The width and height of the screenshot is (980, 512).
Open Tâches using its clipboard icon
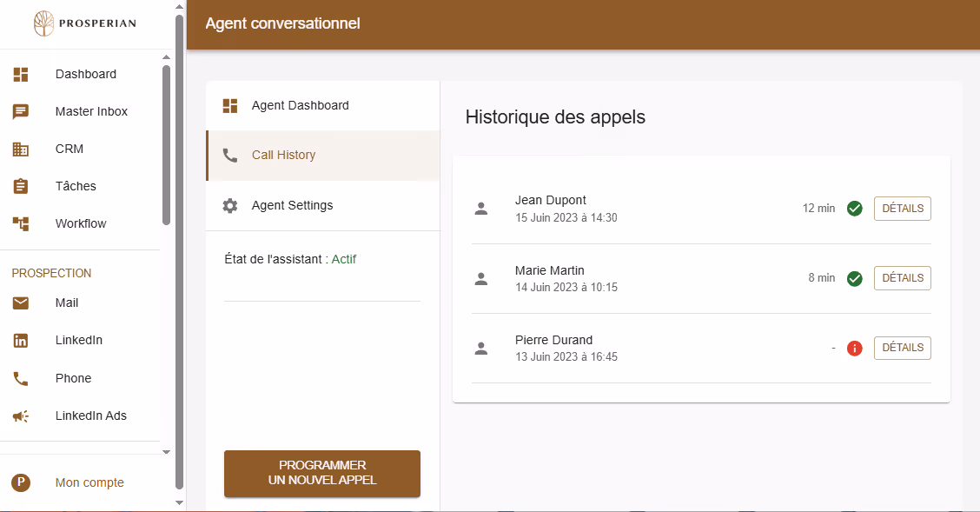[x=20, y=186]
